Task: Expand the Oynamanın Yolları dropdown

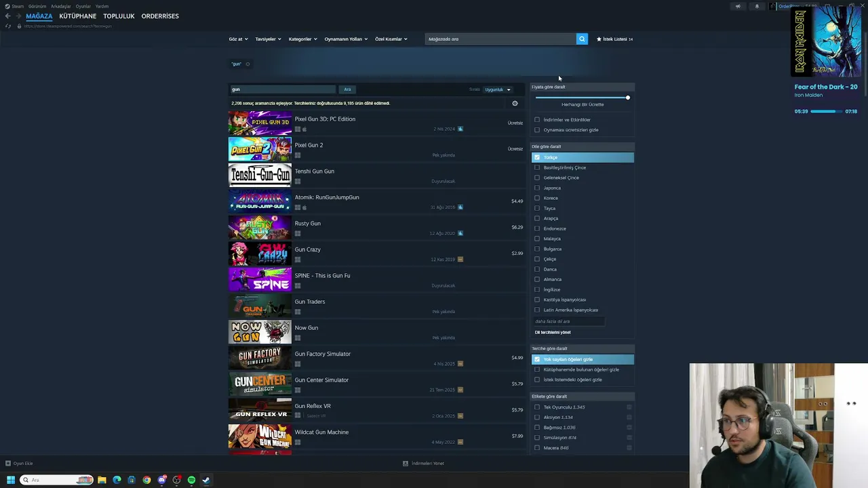Action: click(346, 39)
